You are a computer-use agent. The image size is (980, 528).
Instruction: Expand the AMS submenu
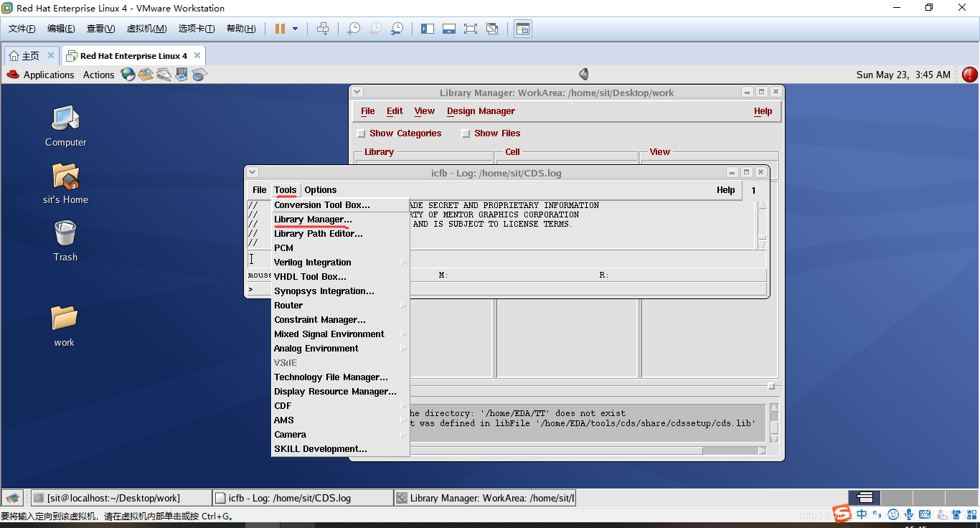click(340, 420)
